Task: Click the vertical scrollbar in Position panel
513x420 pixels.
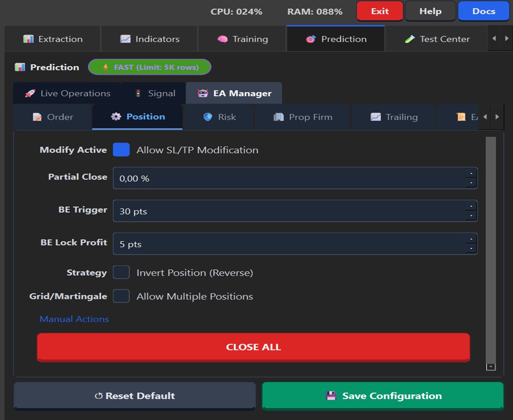Action: (x=491, y=247)
